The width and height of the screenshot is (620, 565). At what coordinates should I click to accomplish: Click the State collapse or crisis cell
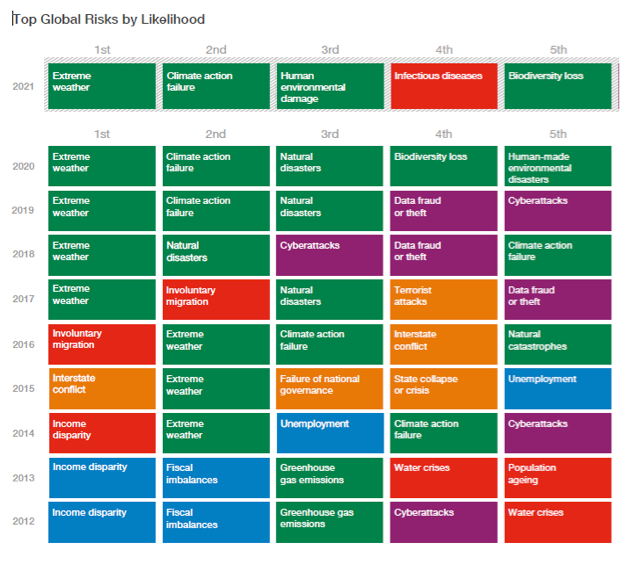click(443, 388)
